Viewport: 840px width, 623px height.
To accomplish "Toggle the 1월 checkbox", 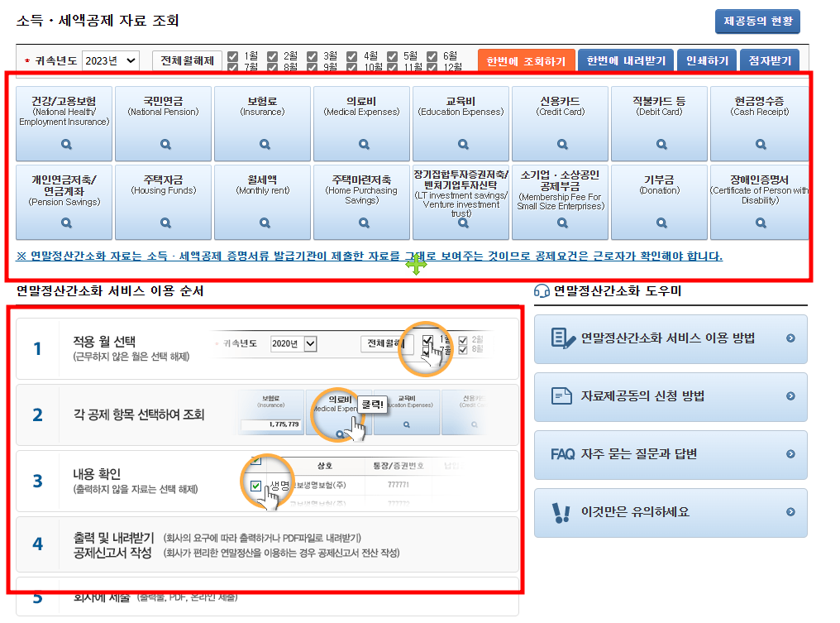I will (x=232, y=56).
